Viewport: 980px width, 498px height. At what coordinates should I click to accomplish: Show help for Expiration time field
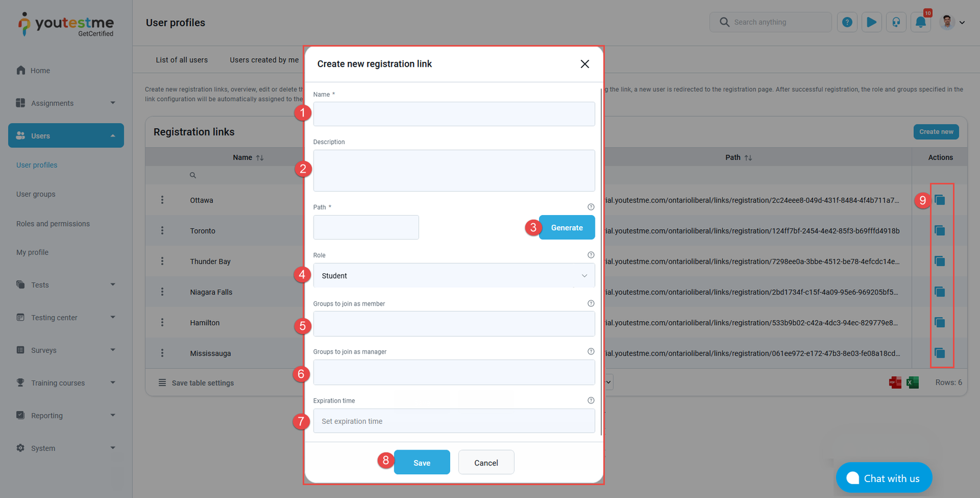point(590,401)
